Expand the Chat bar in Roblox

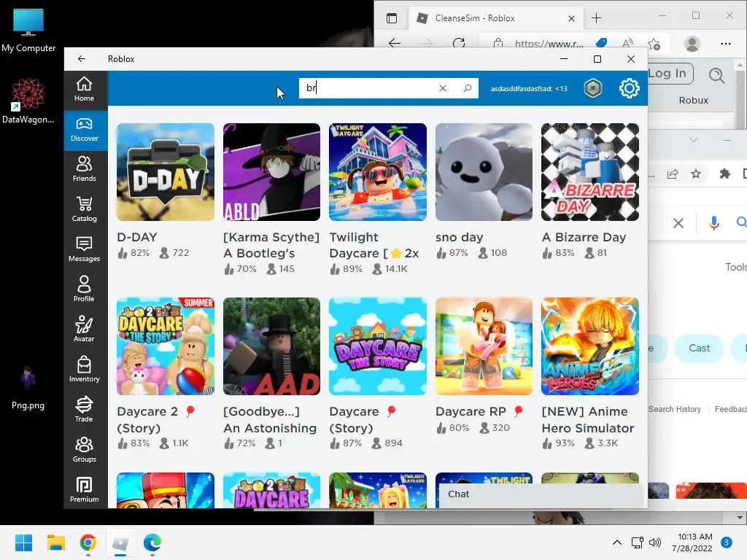(541, 494)
